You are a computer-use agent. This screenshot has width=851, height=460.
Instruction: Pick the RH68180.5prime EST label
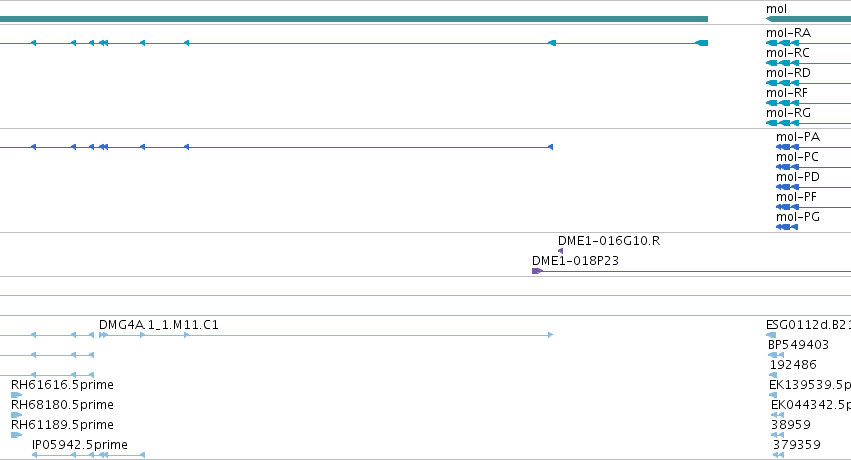click(62, 405)
